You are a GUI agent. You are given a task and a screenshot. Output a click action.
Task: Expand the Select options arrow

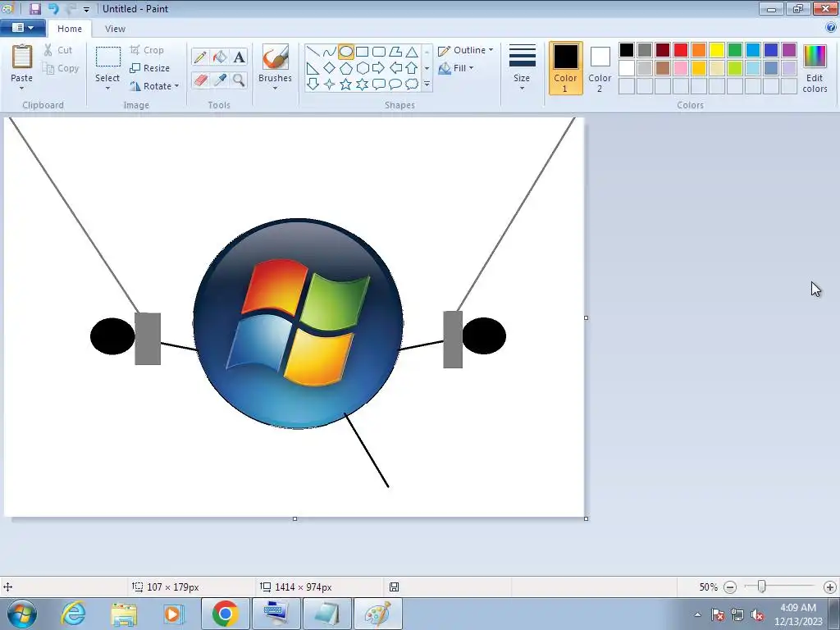(x=107, y=88)
